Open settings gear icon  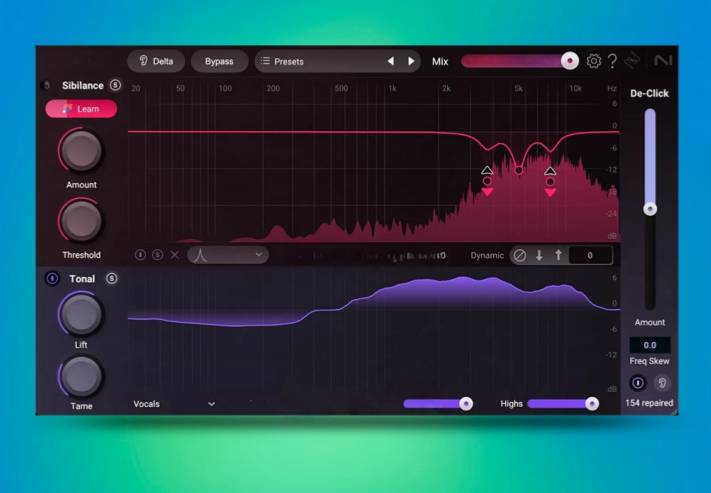pyautogui.click(x=594, y=61)
